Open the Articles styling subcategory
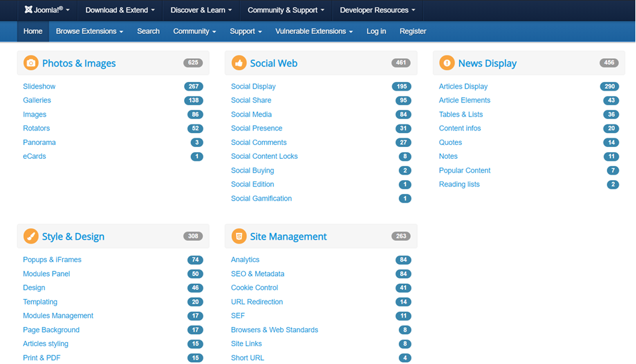This screenshot has height=364, width=636. [46, 343]
